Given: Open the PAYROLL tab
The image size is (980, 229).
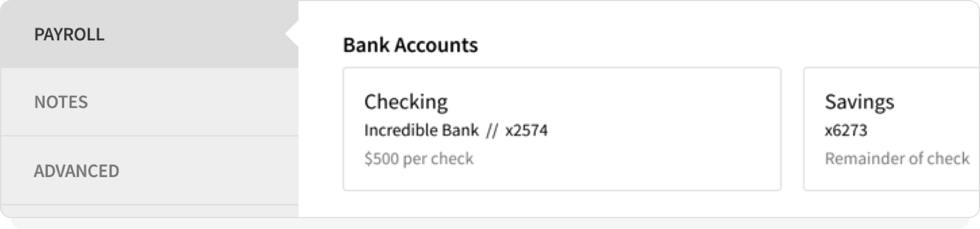Looking at the screenshot, I should [69, 34].
